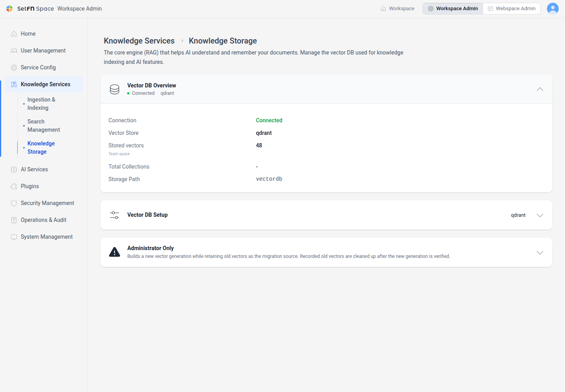Click the qdrant label in Vector DB Setup
The width and height of the screenshot is (565, 392).
(518, 215)
